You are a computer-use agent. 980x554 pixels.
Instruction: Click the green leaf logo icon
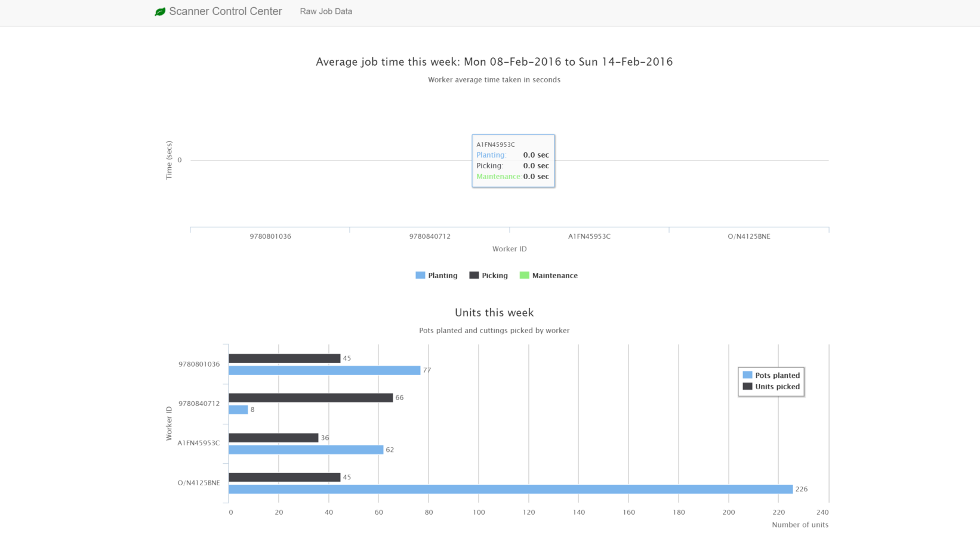click(160, 12)
